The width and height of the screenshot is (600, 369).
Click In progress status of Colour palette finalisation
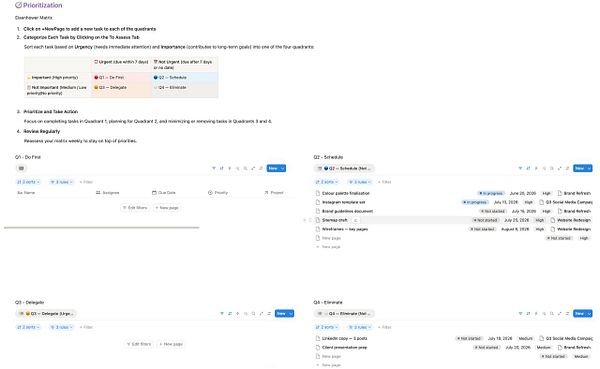[x=491, y=193]
